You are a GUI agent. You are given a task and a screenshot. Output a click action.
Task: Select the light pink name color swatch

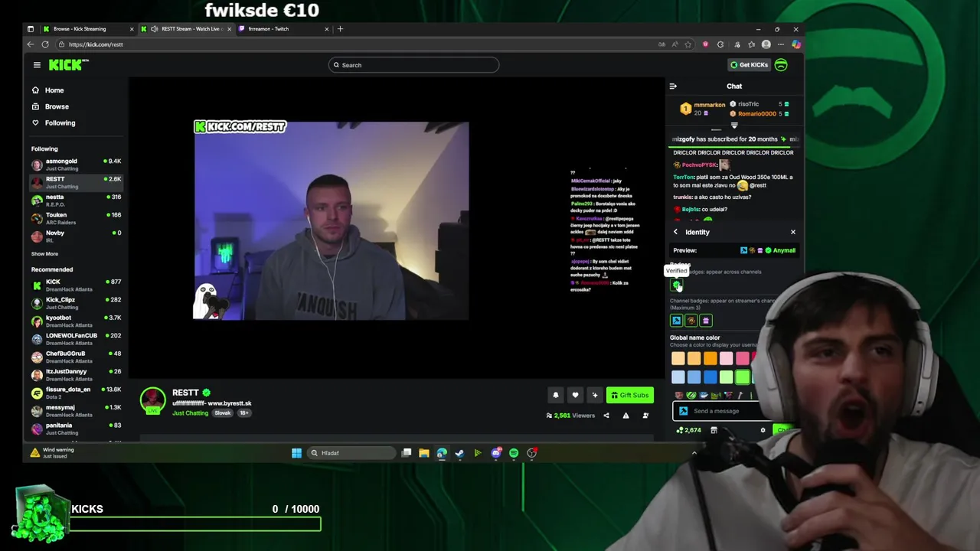pos(727,358)
